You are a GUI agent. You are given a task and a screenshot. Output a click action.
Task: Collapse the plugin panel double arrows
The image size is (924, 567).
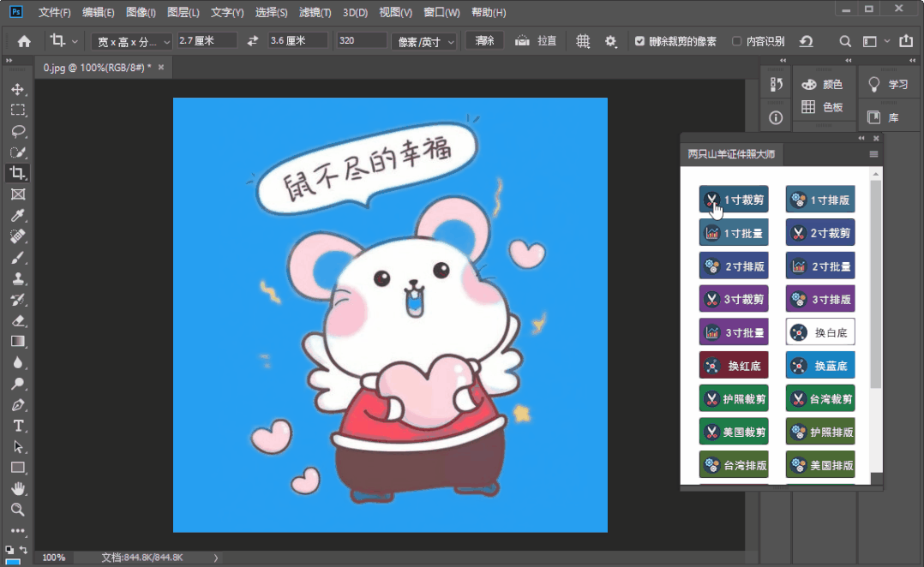(x=861, y=138)
